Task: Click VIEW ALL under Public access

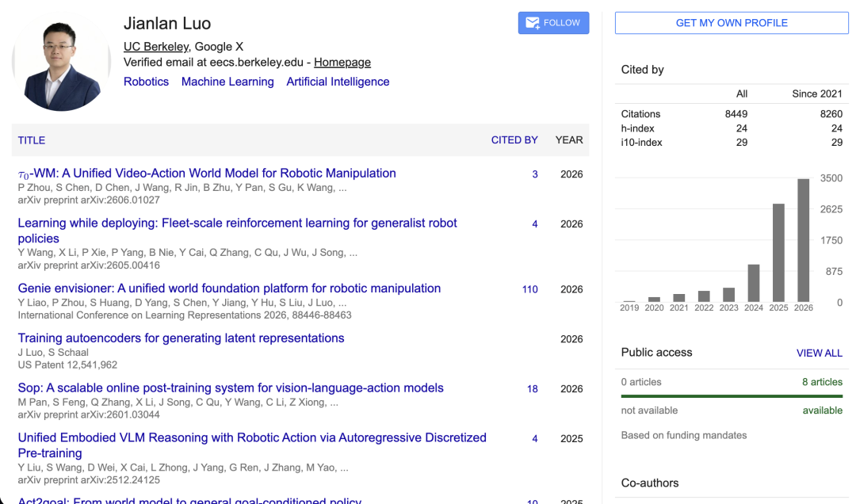Action: pos(819,353)
